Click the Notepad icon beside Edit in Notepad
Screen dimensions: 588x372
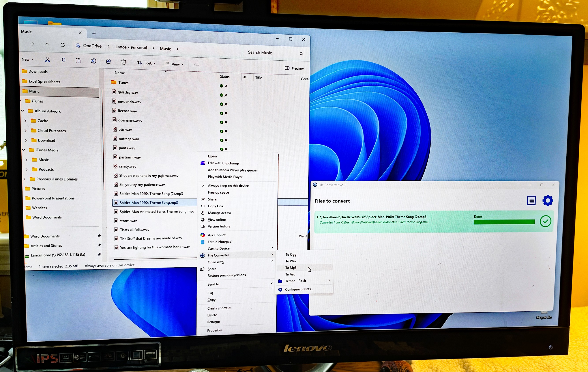(202, 242)
